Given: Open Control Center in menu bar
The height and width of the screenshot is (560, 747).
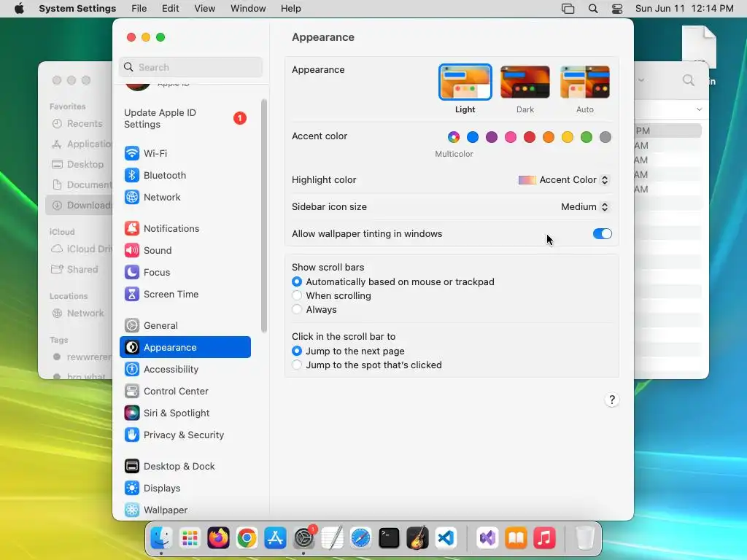Looking at the screenshot, I should (x=617, y=9).
